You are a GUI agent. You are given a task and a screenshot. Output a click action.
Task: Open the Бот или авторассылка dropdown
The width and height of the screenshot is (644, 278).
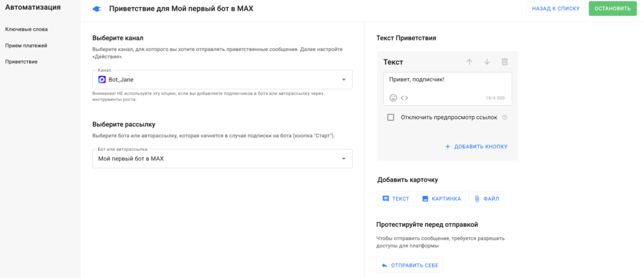coord(343,158)
